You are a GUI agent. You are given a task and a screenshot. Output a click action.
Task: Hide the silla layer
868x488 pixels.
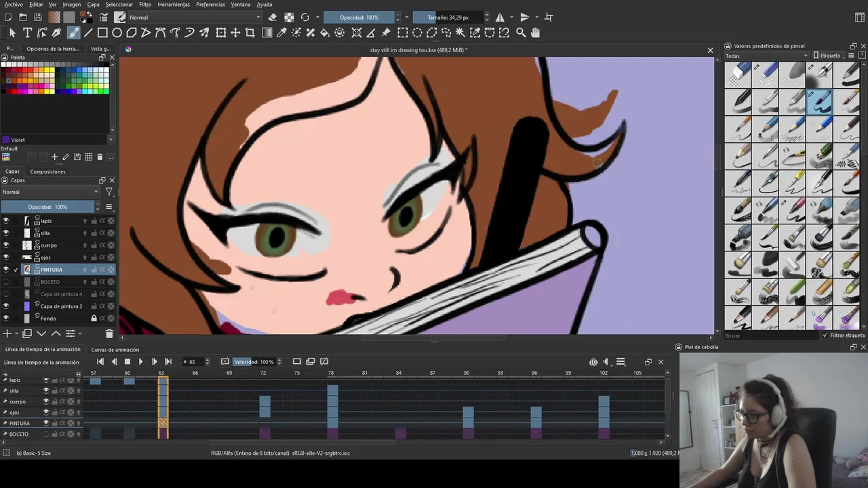(x=5, y=233)
